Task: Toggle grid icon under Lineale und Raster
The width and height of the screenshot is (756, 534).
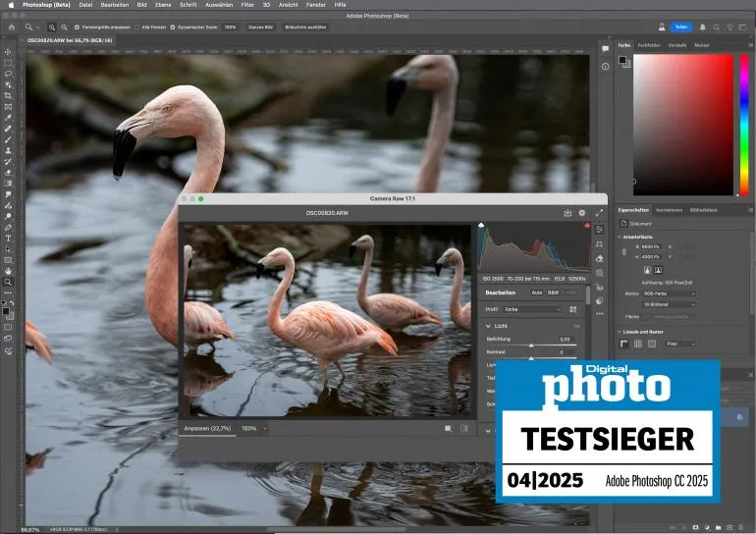Action: (638, 344)
